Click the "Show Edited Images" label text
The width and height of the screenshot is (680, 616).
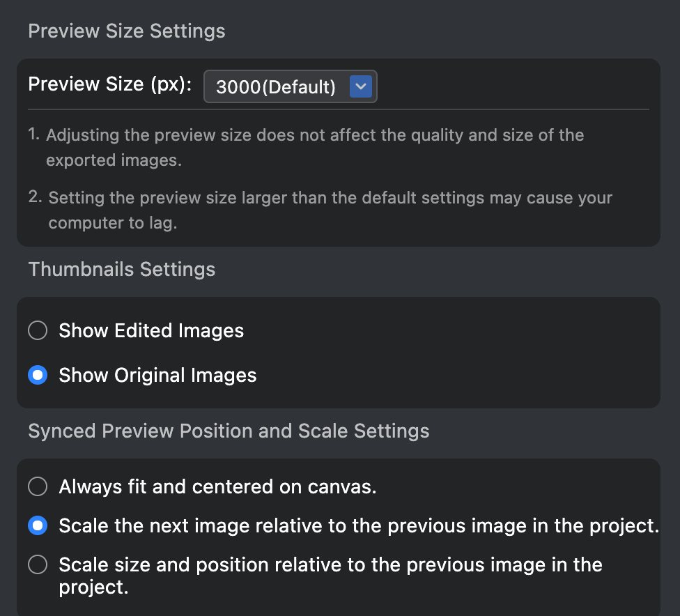click(151, 330)
